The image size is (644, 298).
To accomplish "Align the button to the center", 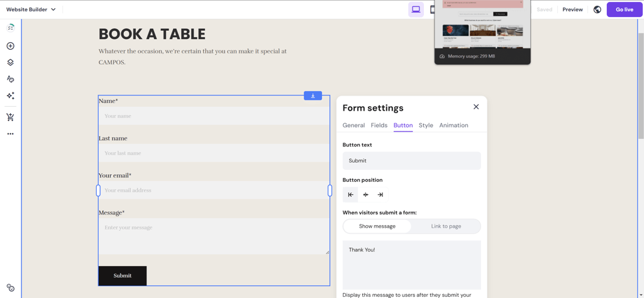I will pyautogui.click(x=365, y=194).
